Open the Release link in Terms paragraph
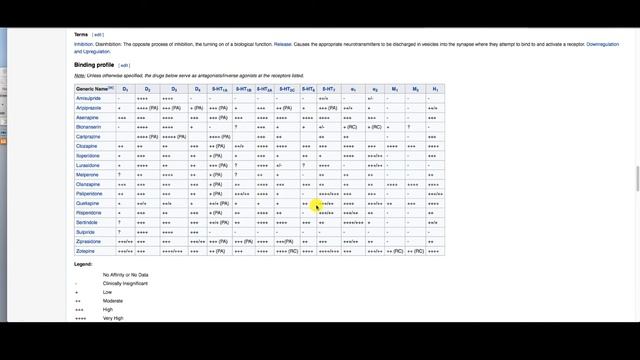Image resolution: width=640 pixels, height=360 pixels. [x=282, y=44]
